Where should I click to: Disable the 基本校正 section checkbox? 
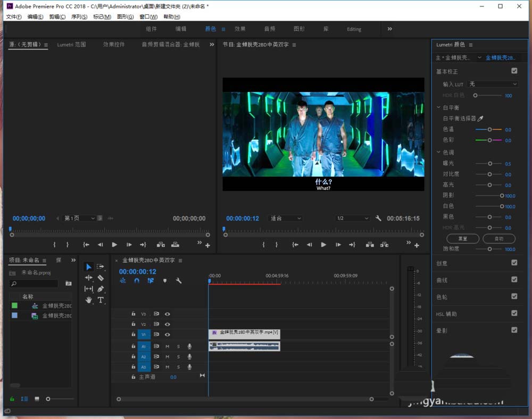point(514,71)
